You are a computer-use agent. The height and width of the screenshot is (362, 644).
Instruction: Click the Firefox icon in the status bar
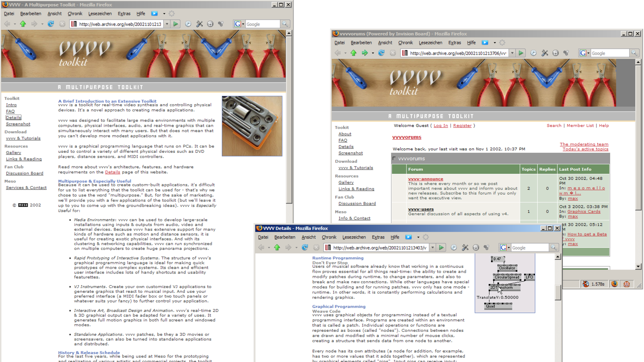tap(613, 284)
